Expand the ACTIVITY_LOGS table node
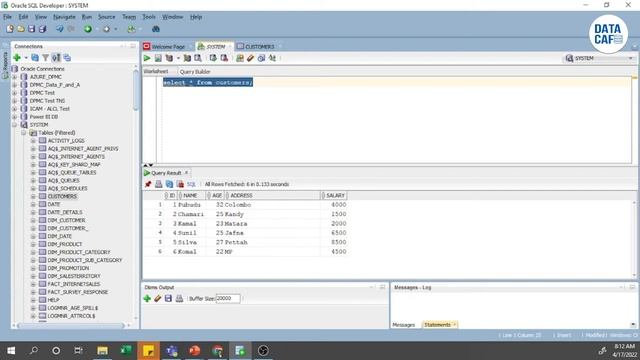Screen dimensions: 640x360 pyautogui.click(x=33, y=140)
